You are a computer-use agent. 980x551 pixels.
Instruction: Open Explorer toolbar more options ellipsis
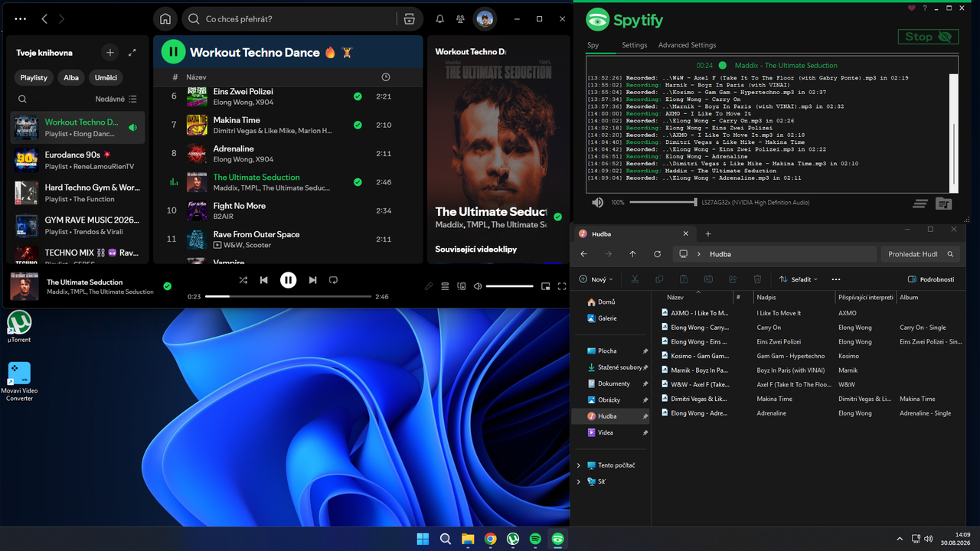[836, 279]
